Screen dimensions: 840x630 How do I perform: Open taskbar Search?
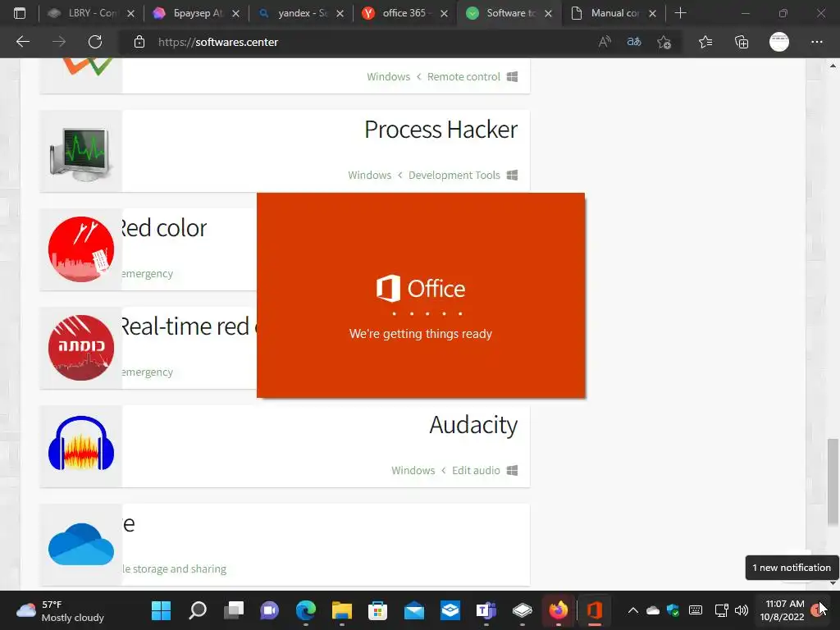point(197,610)
